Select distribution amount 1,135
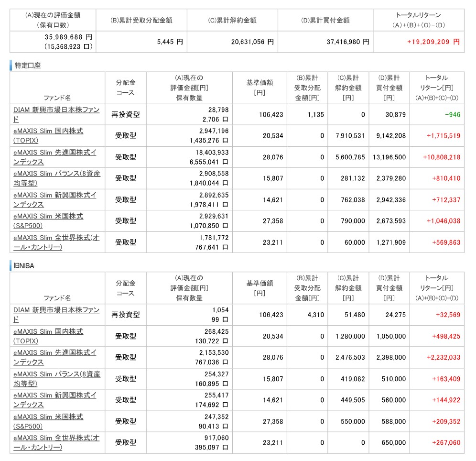Screen dimensions: 476x461 316,114
